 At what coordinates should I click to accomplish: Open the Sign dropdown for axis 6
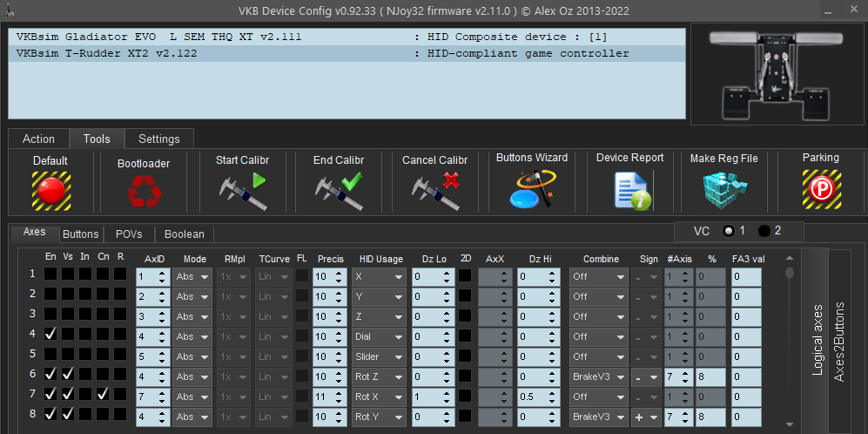point(646,376)
